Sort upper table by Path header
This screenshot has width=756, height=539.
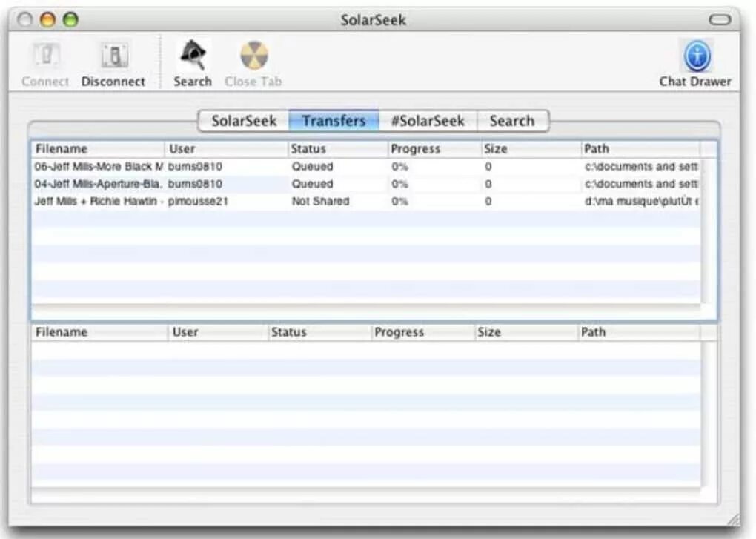pyautogui.click(x=640, y=149)
